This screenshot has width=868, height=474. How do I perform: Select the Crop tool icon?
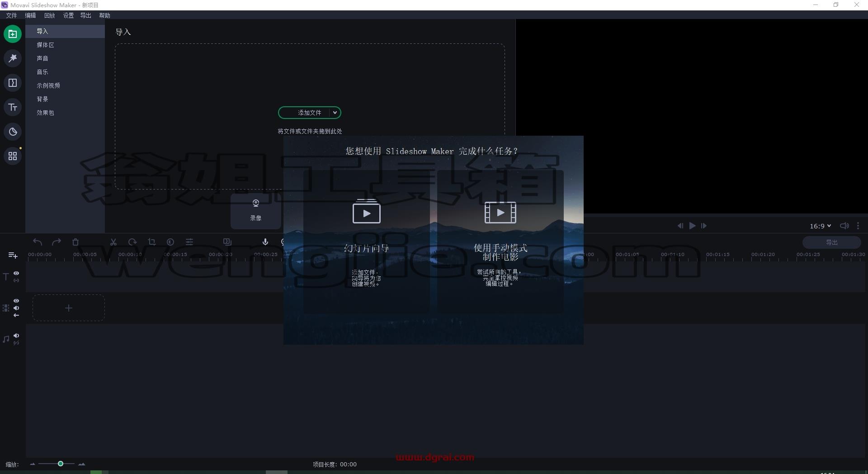[x=151, y=242]
